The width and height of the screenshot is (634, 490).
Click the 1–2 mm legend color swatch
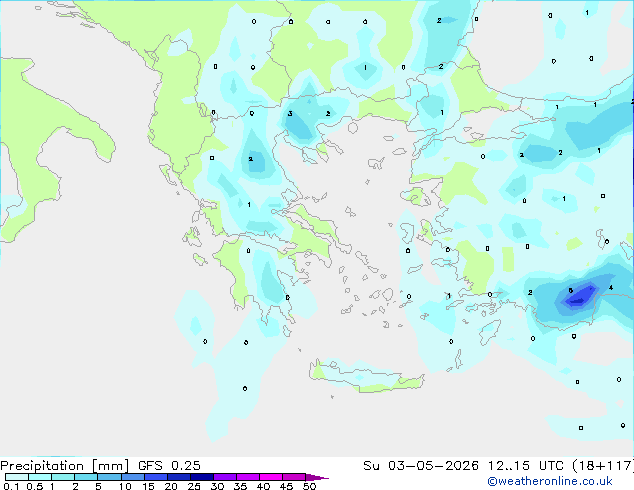63,477
